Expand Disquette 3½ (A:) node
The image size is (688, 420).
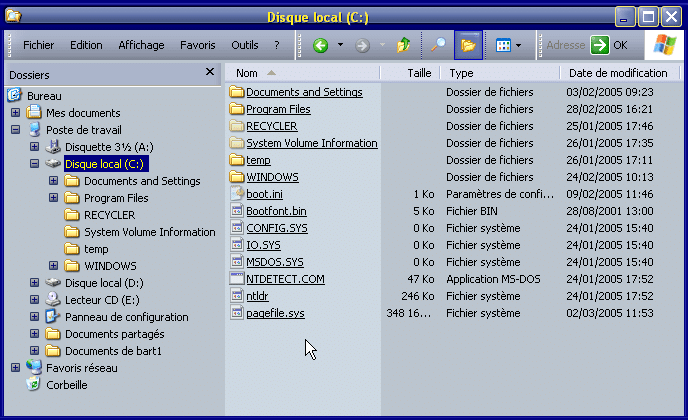point(35,147)
